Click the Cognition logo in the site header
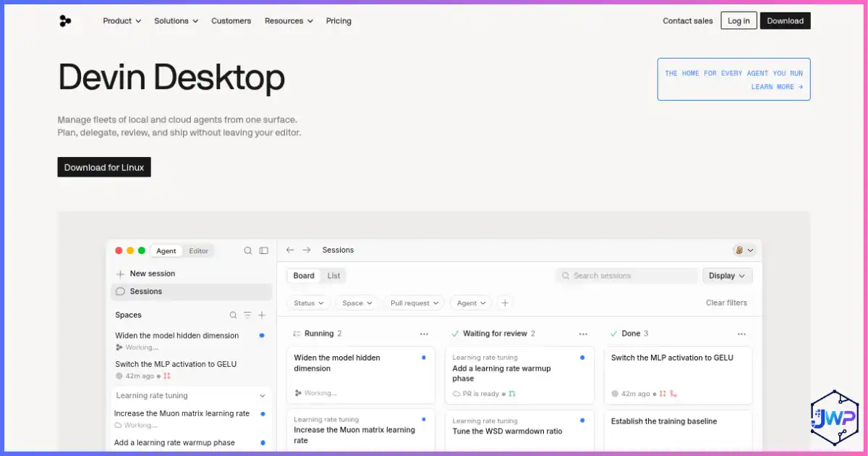The width and height of the screenshot is (868, 456). point(65,21)
